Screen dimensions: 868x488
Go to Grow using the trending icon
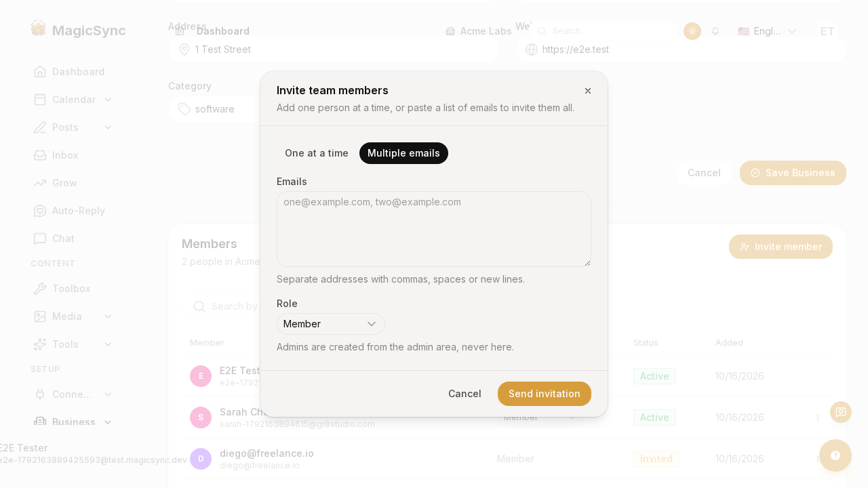point(40,183)
